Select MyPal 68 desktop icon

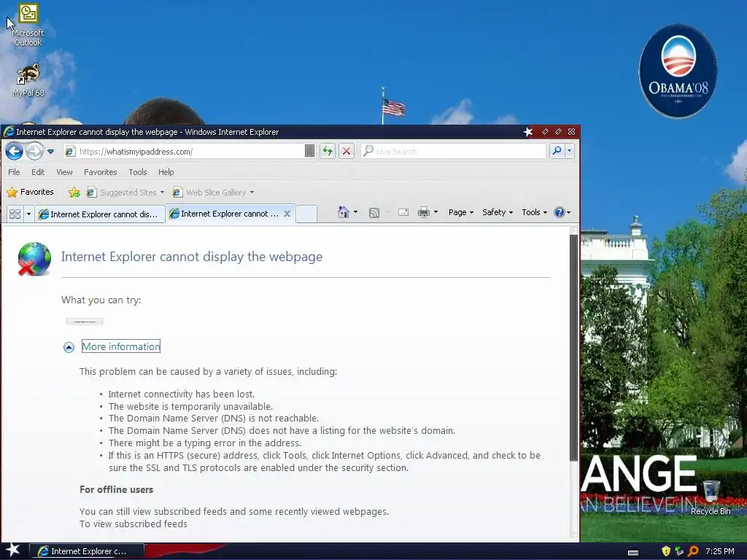28,80
